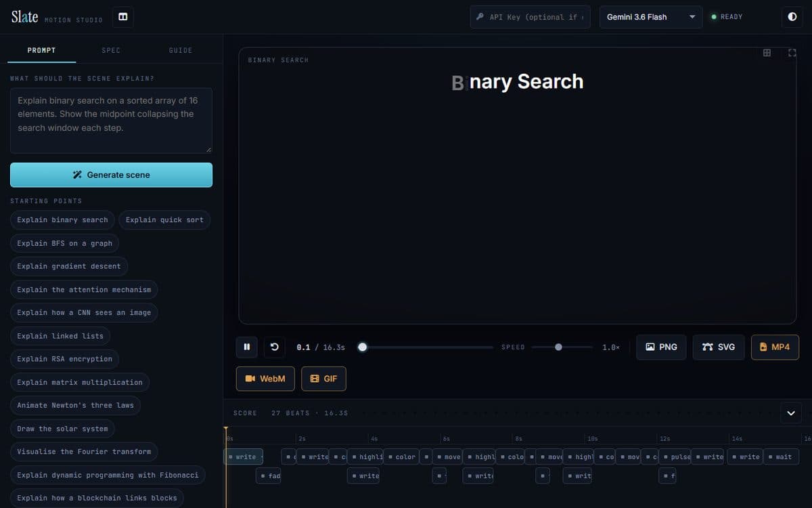Select 'Explain gradient descent' preset

click(x=69, y=266)
